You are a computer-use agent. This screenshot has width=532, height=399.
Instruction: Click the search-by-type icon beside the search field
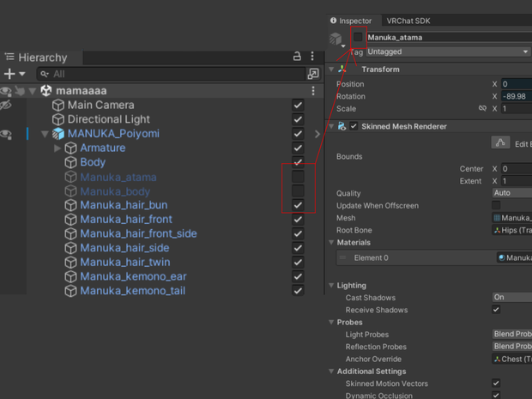[313, 74]
